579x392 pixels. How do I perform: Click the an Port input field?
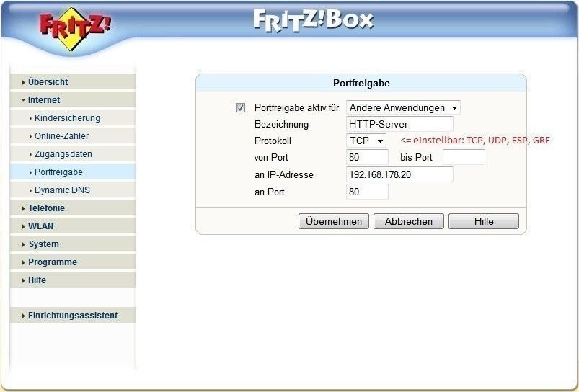coord(368,192)
